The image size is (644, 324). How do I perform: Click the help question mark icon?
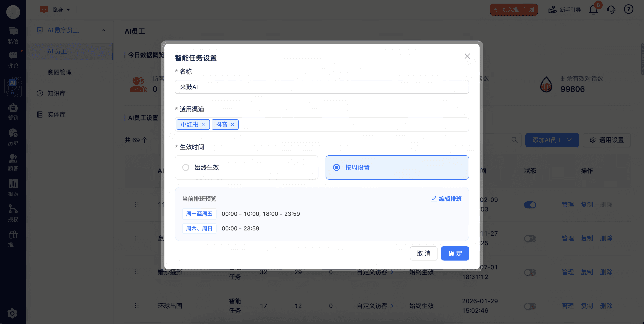(628, 9)
